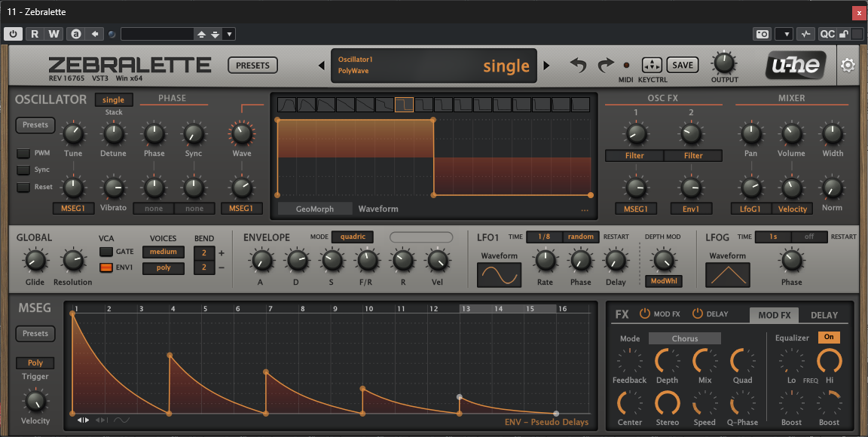The height and width of the screenshot is (437, 868).
Task: Open the oscillator 'single' stack dropdown
Action: [x=114, y=99]
